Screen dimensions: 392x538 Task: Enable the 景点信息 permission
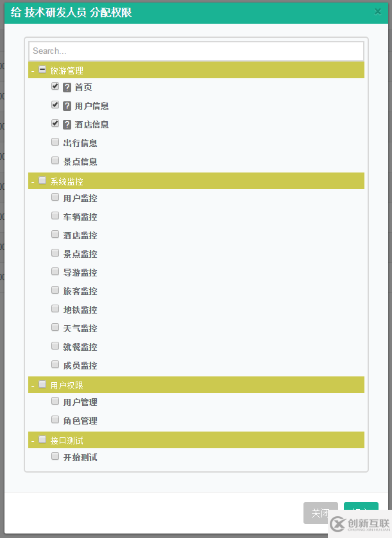click(x=55, y=160)
